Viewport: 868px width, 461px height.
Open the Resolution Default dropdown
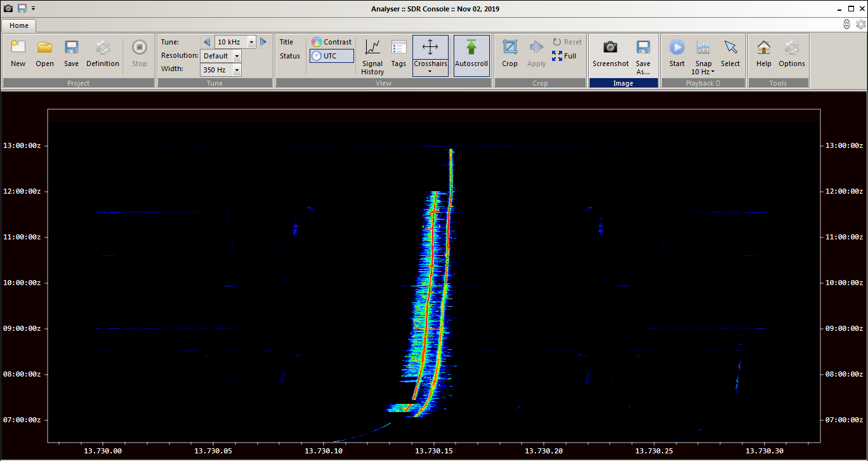(237, 56)
